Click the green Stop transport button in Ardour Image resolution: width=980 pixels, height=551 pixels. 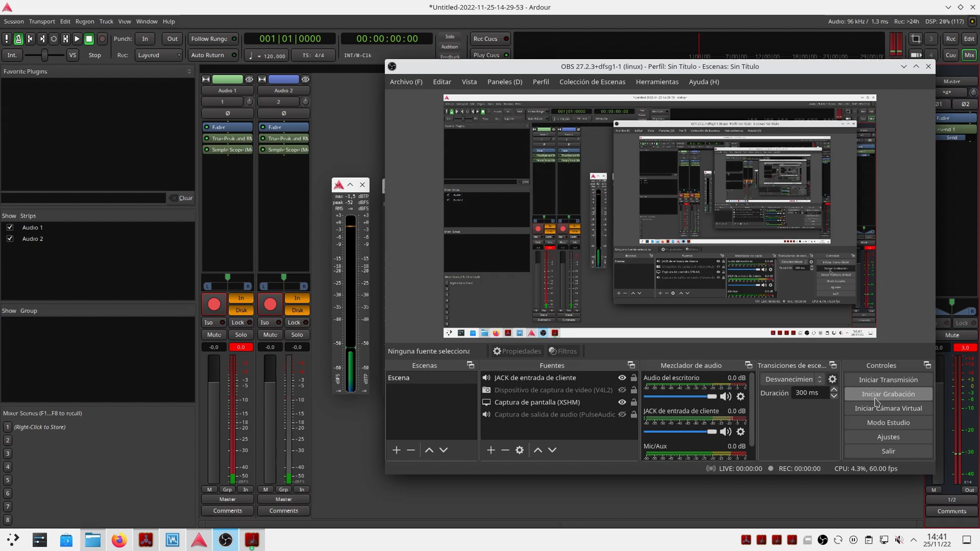point(89,39)
